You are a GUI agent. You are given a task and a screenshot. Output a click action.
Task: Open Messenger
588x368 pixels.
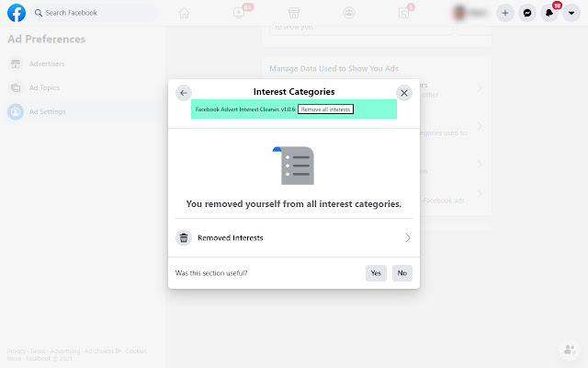point(527,13)
